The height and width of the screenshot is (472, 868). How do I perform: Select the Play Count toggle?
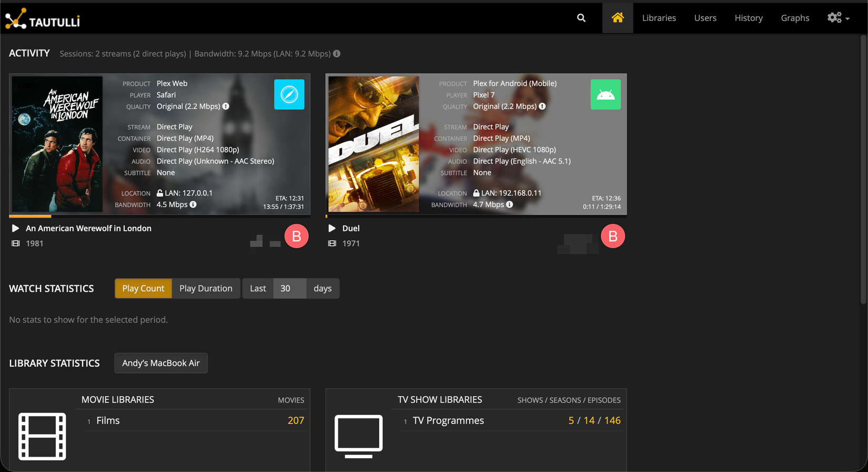[x=143, y=288]
